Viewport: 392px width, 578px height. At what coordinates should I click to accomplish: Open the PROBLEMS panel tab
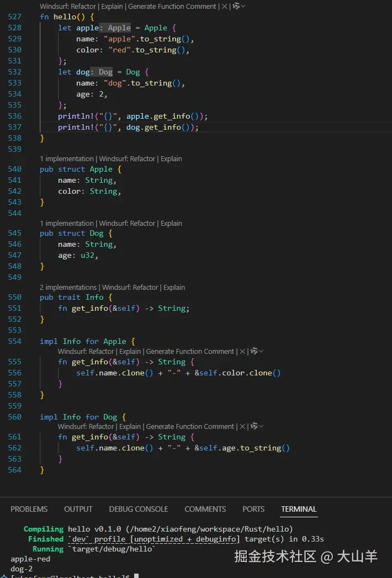[x=29, y=509]
